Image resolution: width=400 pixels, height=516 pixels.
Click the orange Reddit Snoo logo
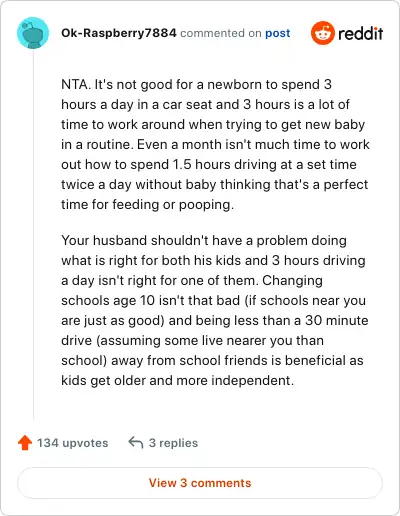[x=323, y=33]
